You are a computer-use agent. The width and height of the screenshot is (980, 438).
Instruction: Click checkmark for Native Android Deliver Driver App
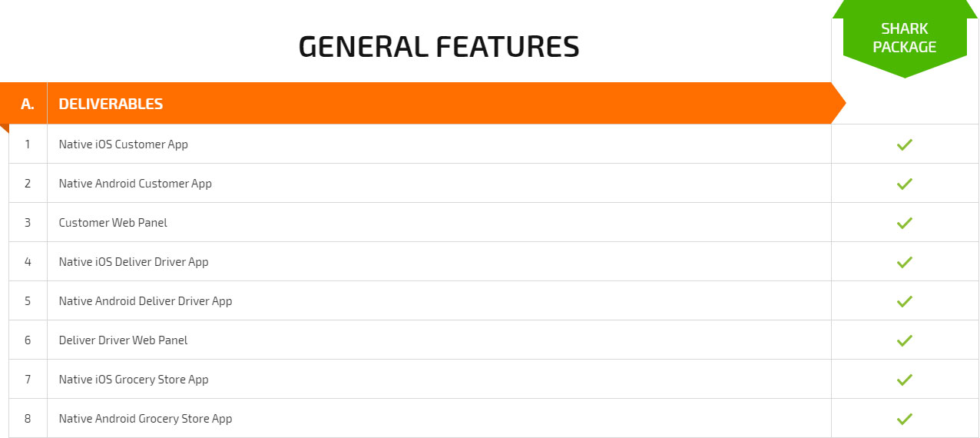(x=905, y=301)
